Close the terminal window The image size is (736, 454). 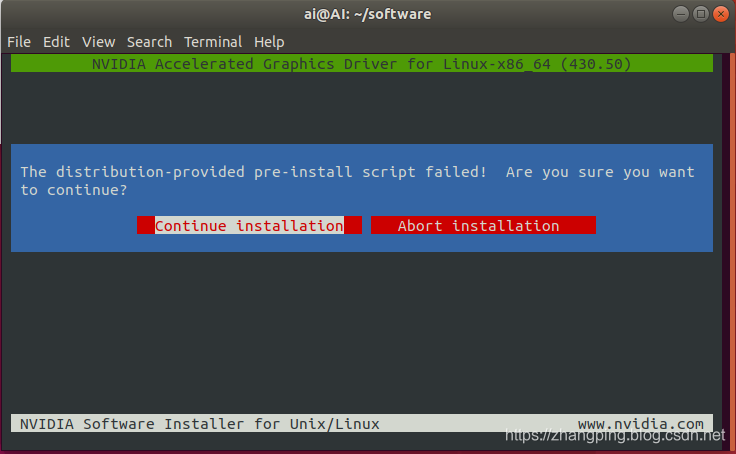tap(721, 14)
